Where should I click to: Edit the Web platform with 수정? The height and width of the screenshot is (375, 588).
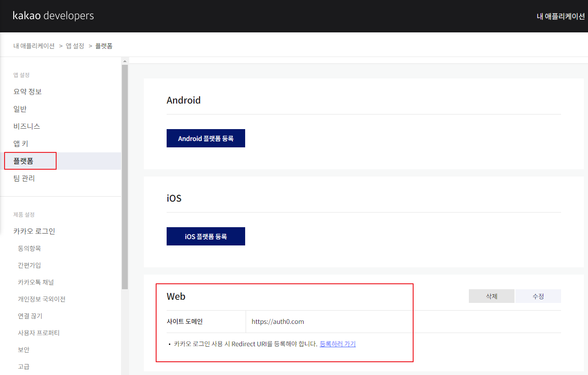pyautogui.click(x=538, y=296)
